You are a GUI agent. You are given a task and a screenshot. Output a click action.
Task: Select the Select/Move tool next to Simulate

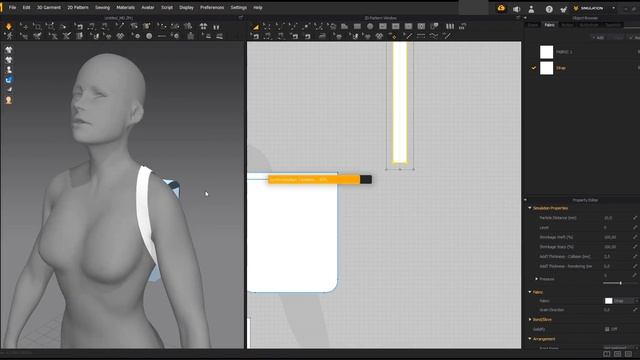point(23,27)
